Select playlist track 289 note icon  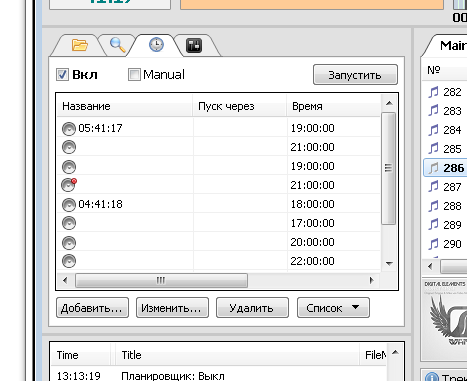(x=433, y=225)
